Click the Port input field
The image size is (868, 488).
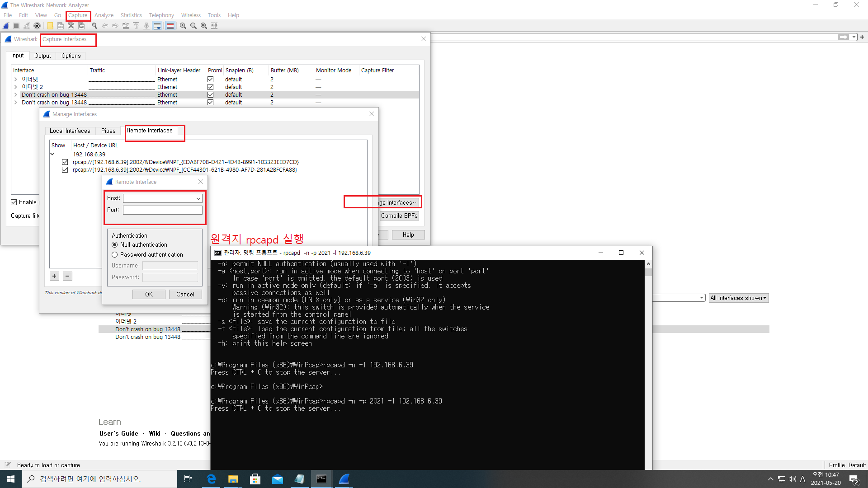(162, 210)
